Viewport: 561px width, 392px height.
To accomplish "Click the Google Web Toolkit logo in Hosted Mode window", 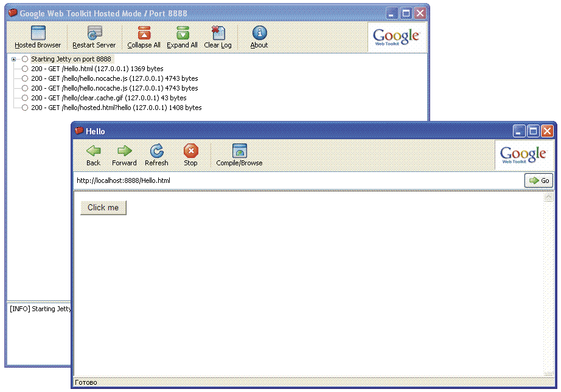I will [x=396, y=37].
